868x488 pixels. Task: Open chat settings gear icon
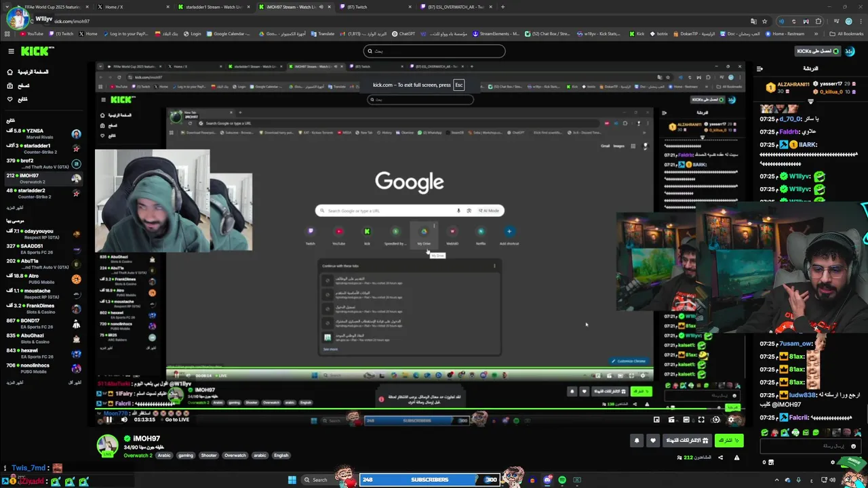click(x=833, y=462)
